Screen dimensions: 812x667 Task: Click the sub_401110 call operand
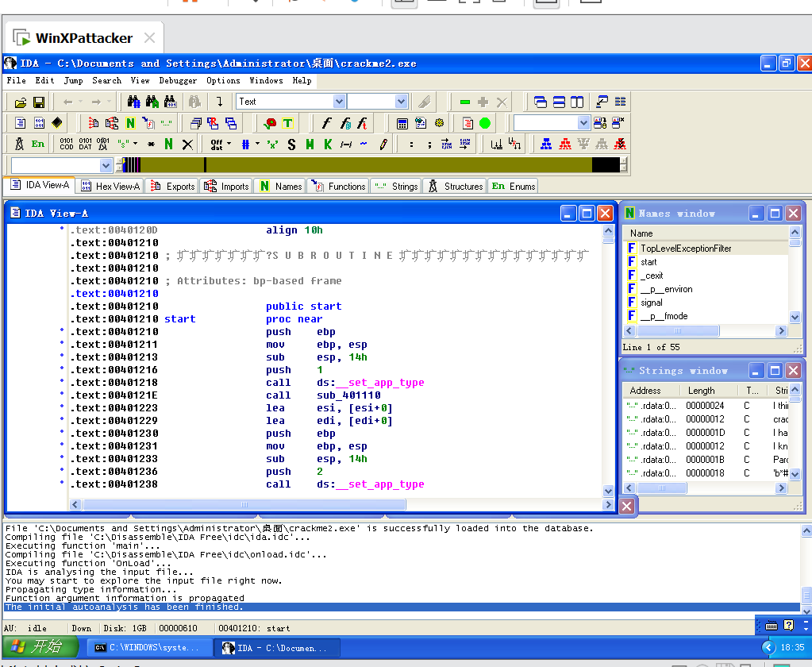coord(348,395)
